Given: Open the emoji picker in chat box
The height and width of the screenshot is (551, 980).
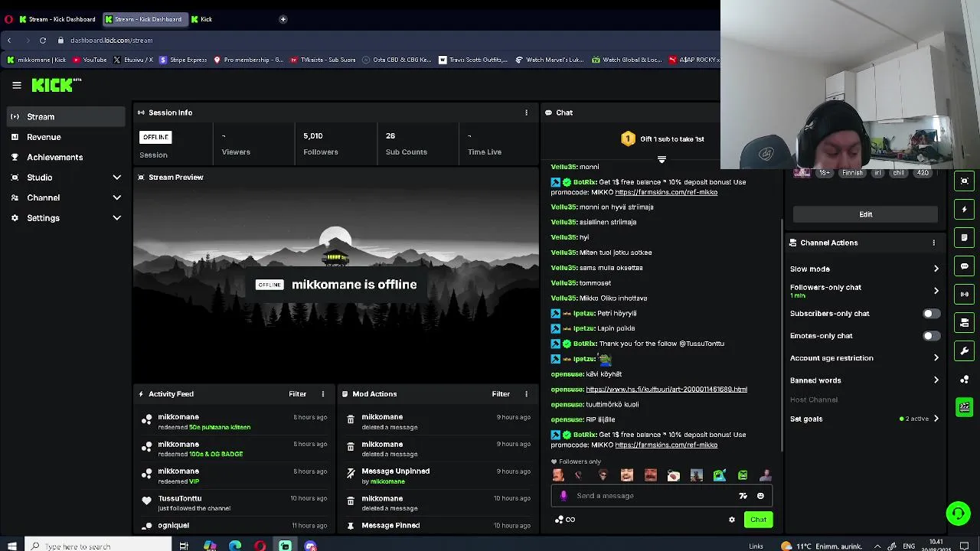Looking at the screenshot, I should tap(760, 496).
